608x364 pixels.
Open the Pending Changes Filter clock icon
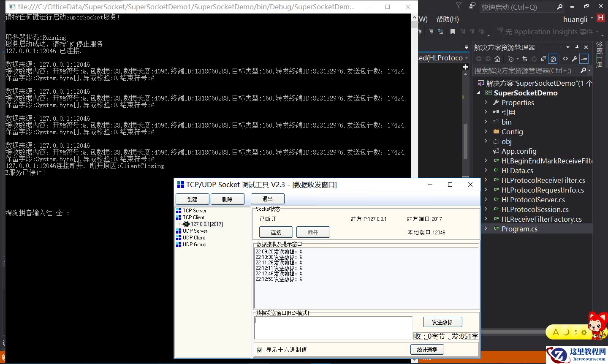(511, 59)
